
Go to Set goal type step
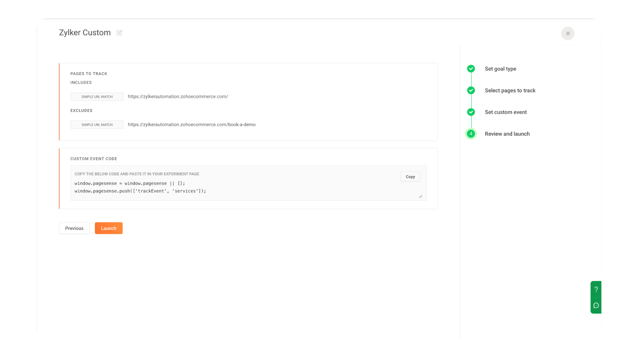point(500,69)
